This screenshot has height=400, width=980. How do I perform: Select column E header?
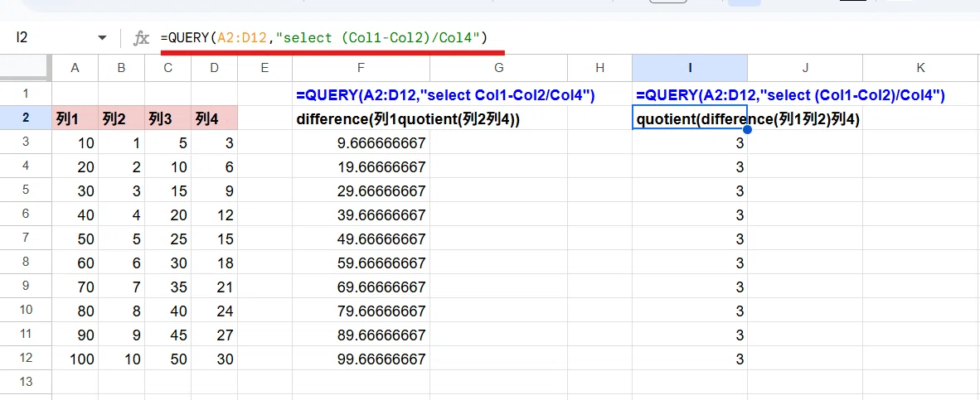pyautogui.click(x=265, y=68)
